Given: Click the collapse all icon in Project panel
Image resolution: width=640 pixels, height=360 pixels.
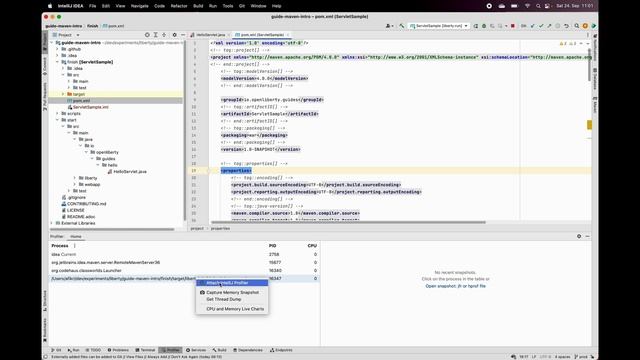Looking at the screenshot, I should click(x=164, y=35).
